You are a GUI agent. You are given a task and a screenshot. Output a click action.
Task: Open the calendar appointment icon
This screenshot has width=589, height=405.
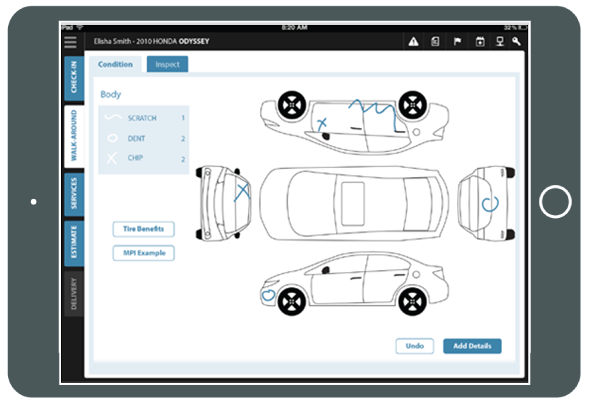point(480,41)
